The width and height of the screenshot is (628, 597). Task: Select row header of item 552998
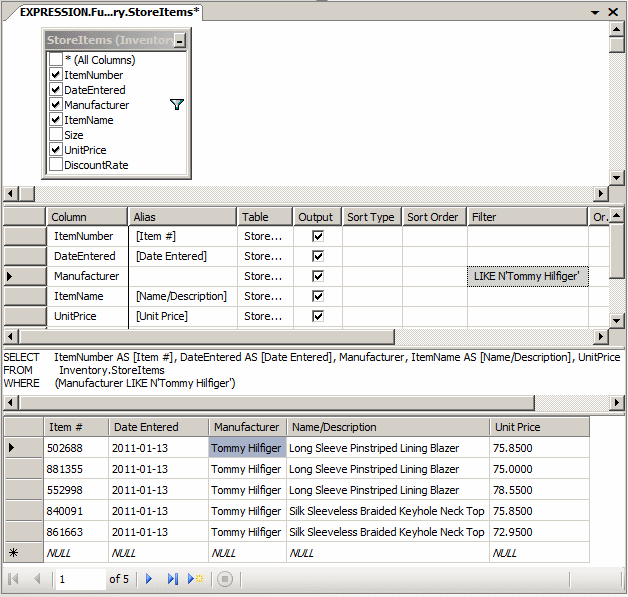click(x=23, y=490)
